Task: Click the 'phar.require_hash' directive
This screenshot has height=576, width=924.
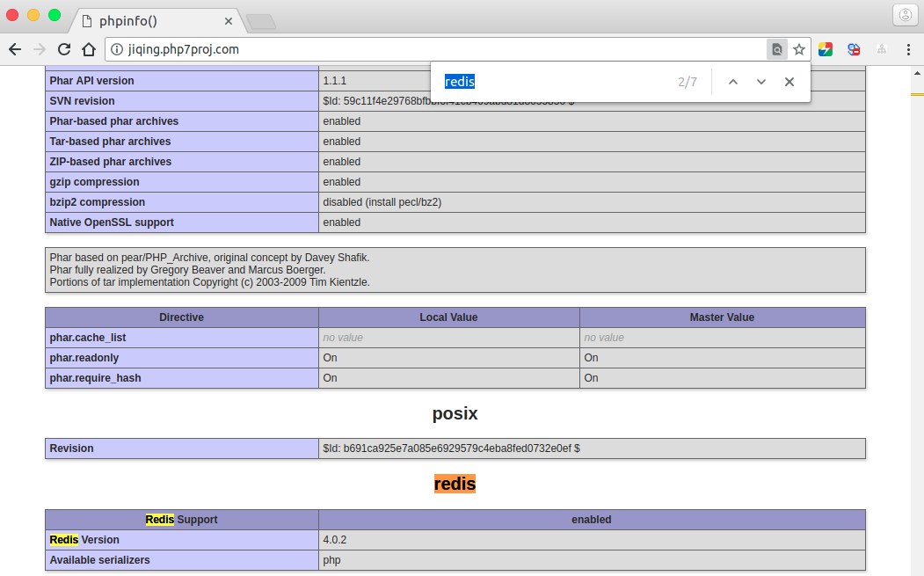Action: point(96,378)
